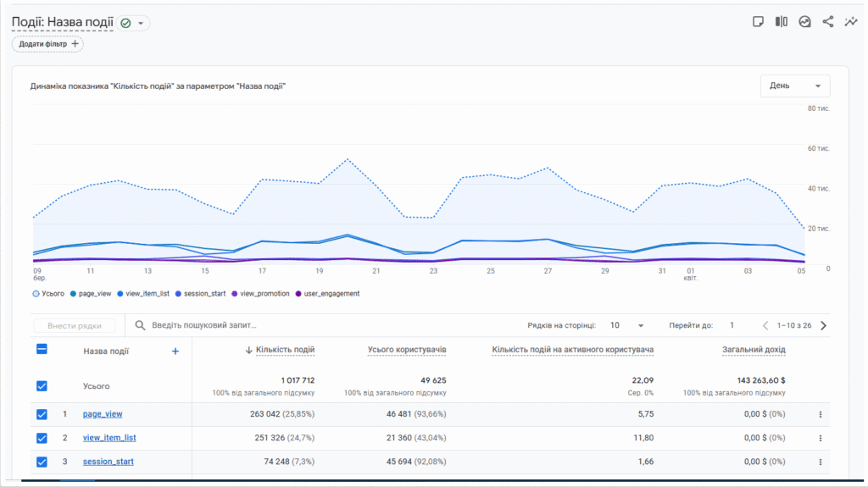Click the value 22,09 in Усього row
Viewport: 868px width, 487px height.
[x=643, y=381]
